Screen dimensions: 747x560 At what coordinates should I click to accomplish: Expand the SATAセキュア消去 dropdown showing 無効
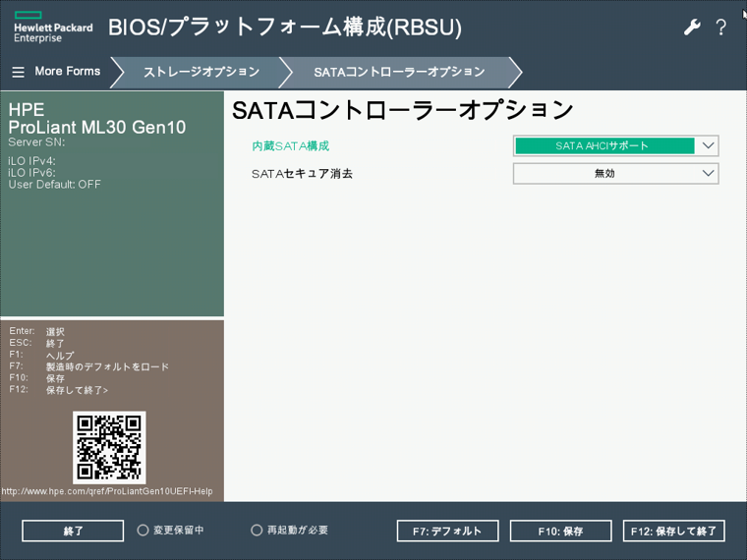(615, 173)
